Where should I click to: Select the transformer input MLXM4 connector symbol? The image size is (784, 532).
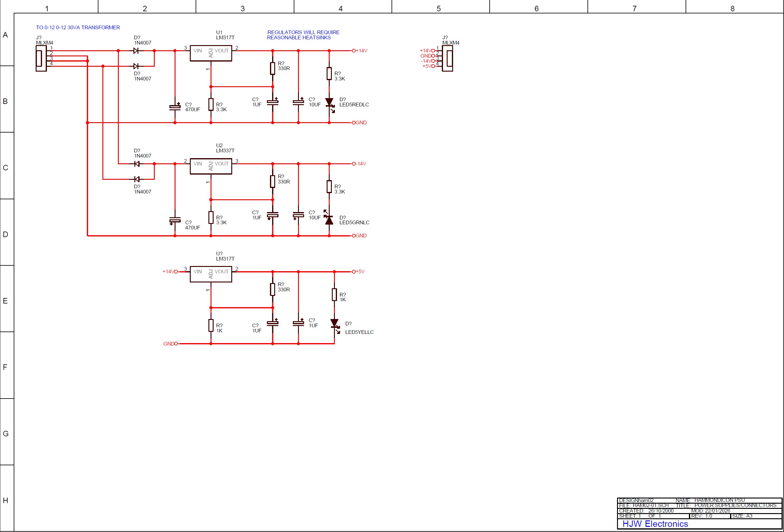point(41,59)
